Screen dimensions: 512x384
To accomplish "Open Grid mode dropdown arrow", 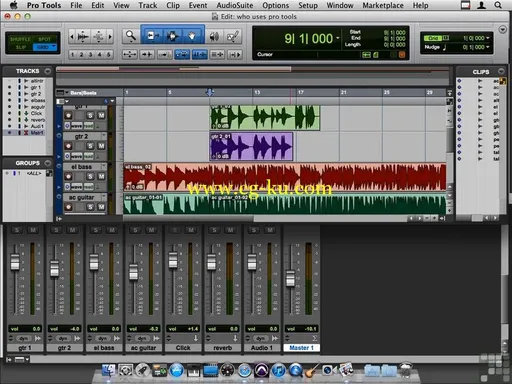I will (53, 47).
